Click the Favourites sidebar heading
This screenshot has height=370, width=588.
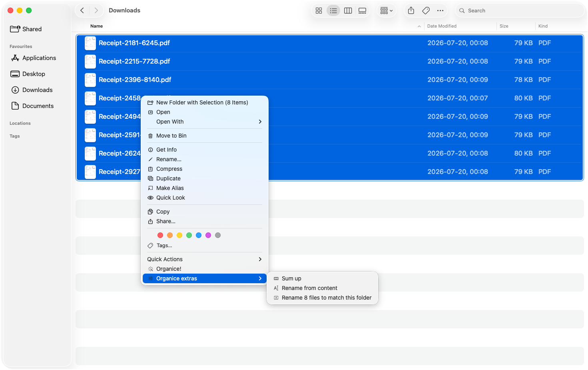tap(21, 46)
